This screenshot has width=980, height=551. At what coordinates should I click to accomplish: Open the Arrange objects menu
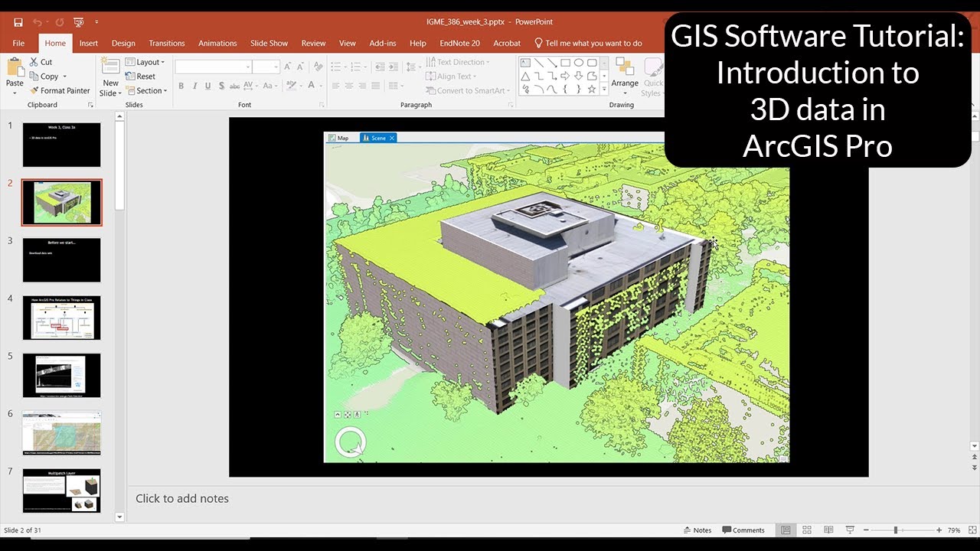[625, 77]
